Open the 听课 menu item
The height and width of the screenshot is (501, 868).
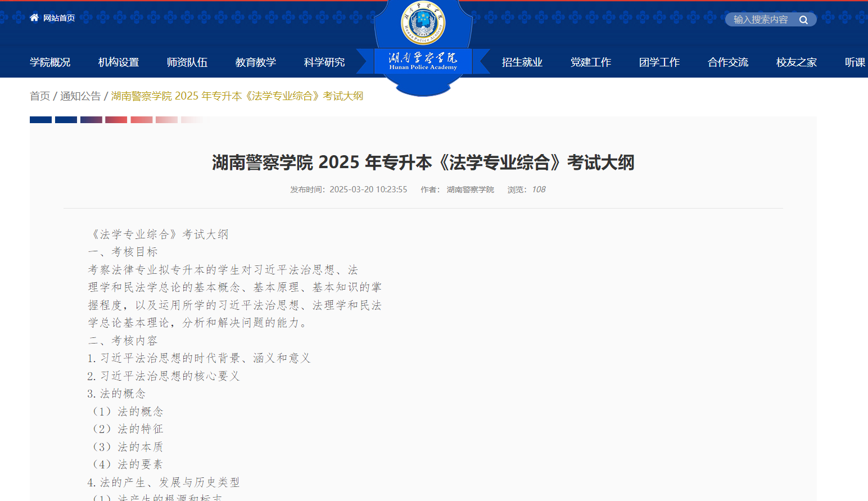856,62
